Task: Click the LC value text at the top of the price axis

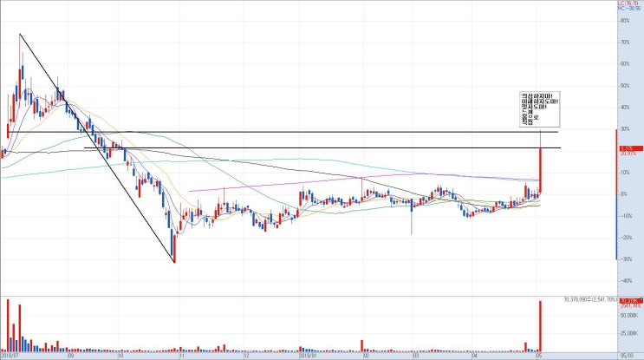Action: [x=630, y=3]
